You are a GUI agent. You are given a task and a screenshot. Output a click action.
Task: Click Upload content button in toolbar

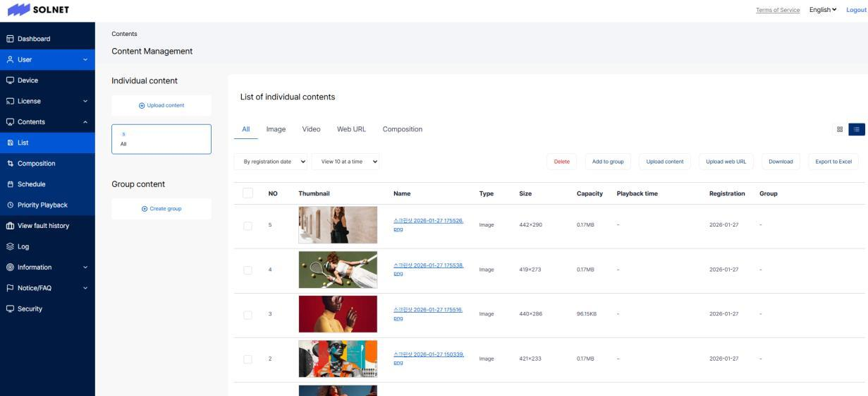point(665,162)
